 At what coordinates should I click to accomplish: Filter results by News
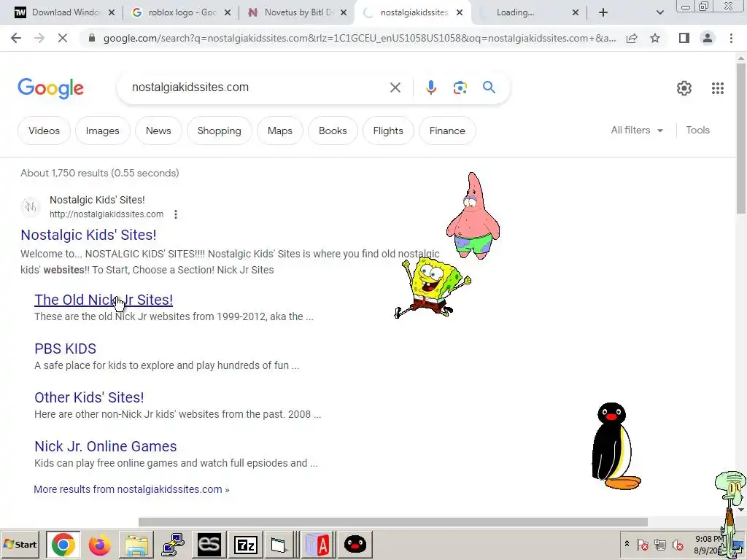158,131
